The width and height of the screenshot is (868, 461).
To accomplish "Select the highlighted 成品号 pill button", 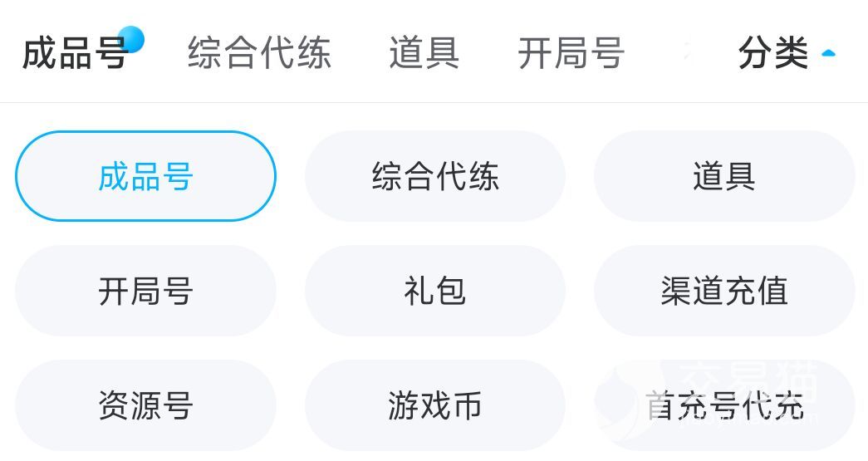I will (145, 176).
